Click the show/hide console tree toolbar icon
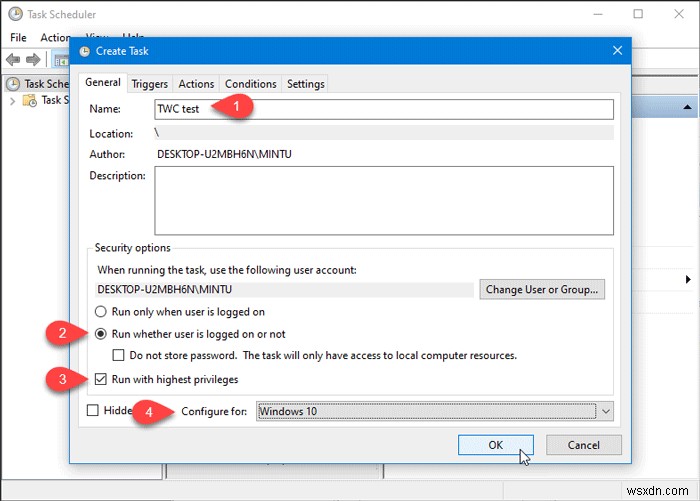 pyautogui.click(x=61, y=59)
